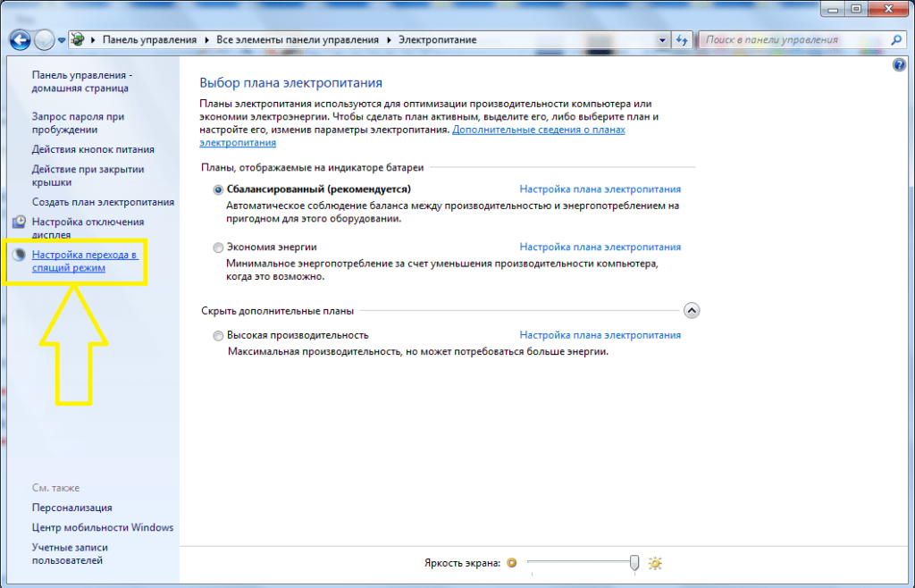Screen dimensions: 915x588
Task: Open 'Действия кнопок питания' link
Action: point(93,149)
